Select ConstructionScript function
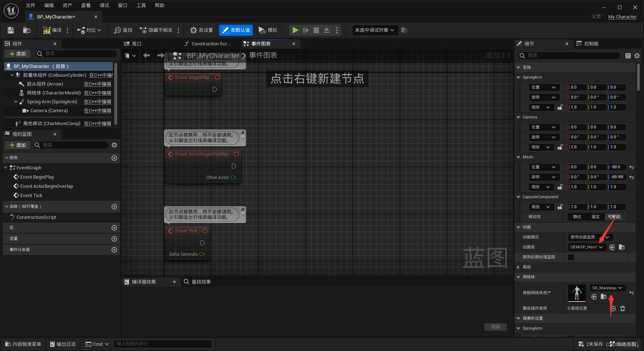The width and height of the screenshot is (644, 351). (36, 217)
